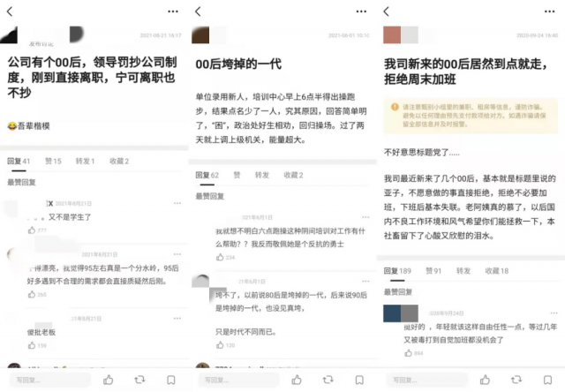
Task: Select the 回复 41 tab
Action: [19, 161]
